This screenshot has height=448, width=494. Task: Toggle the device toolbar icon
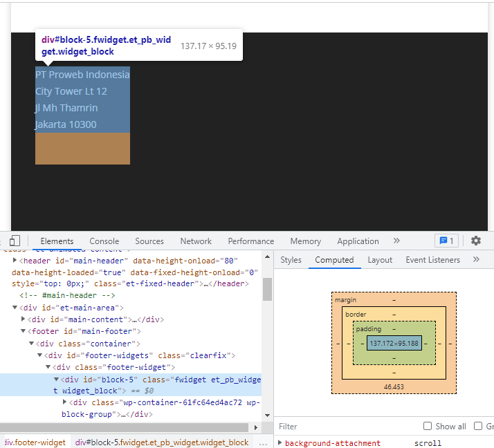pos(15,241)
